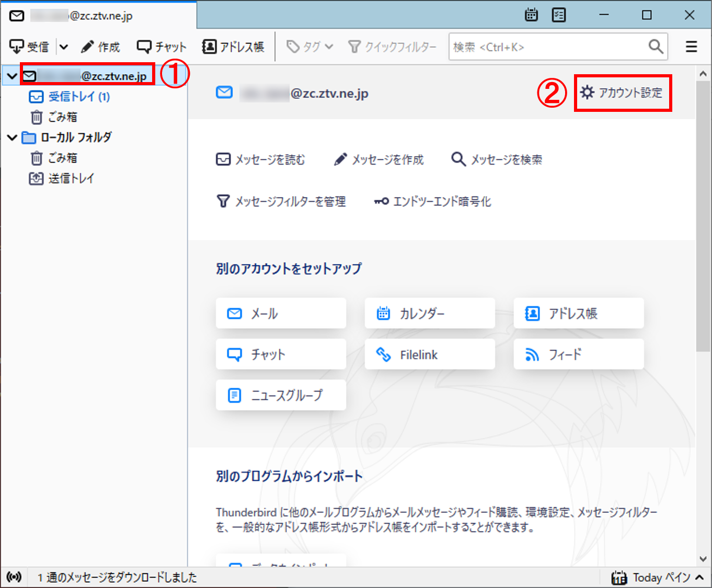Image resolution: width=712 pixels, height=588 pixels.
Task: Collapse the @zc.ztv.ne.jp account tree
Action: tap(12, 76)
